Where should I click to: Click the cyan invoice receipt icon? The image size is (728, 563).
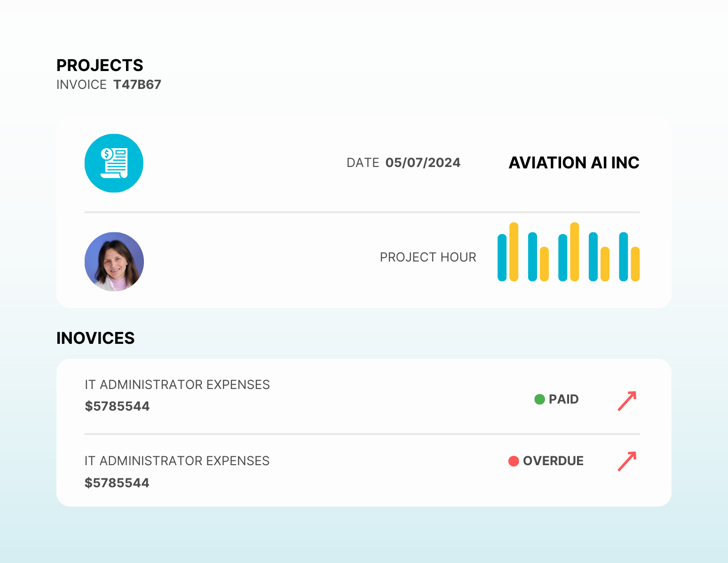[114, 163]
